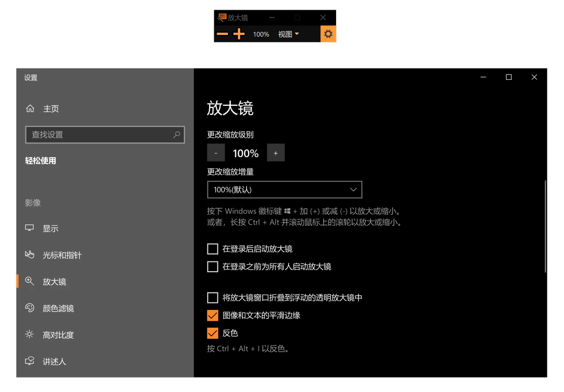Check 将放大镜窗口折叠到浮动的透明放大镜中

coord(213,298)
